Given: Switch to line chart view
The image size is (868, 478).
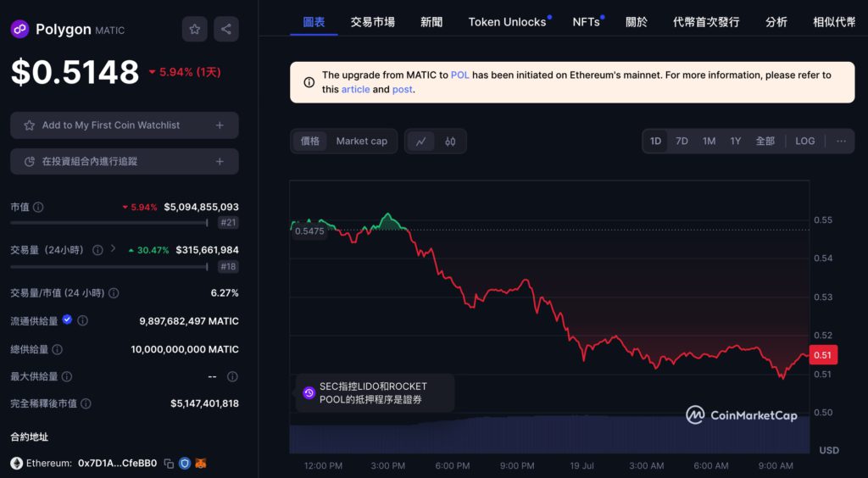Looking at the screenshot, I should (x=421, y=141).
